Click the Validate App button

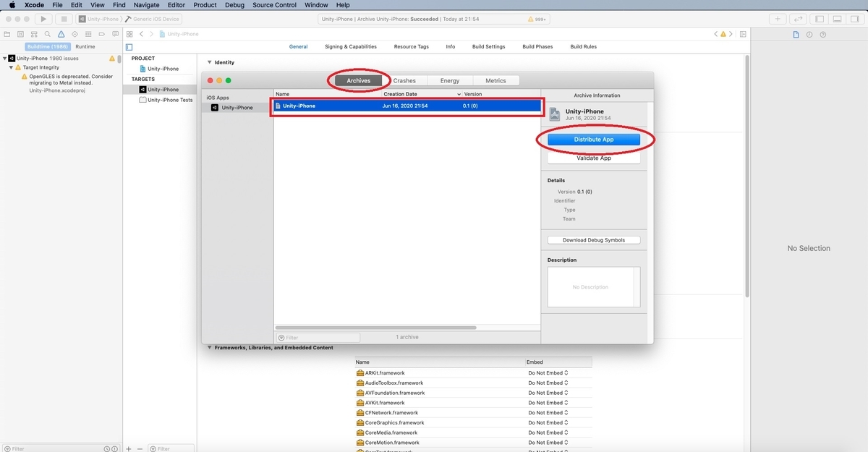[x=594, y=158]
